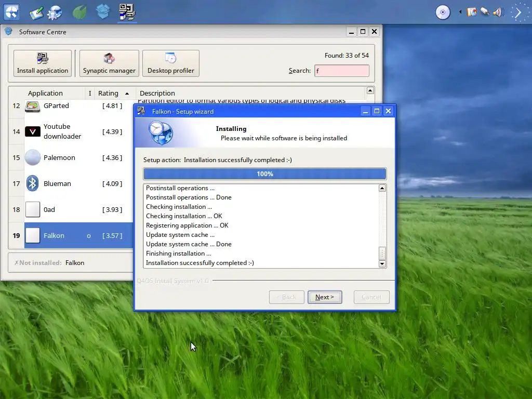
Task: Launch the Desktop profiler
Action: coord(170,63)
